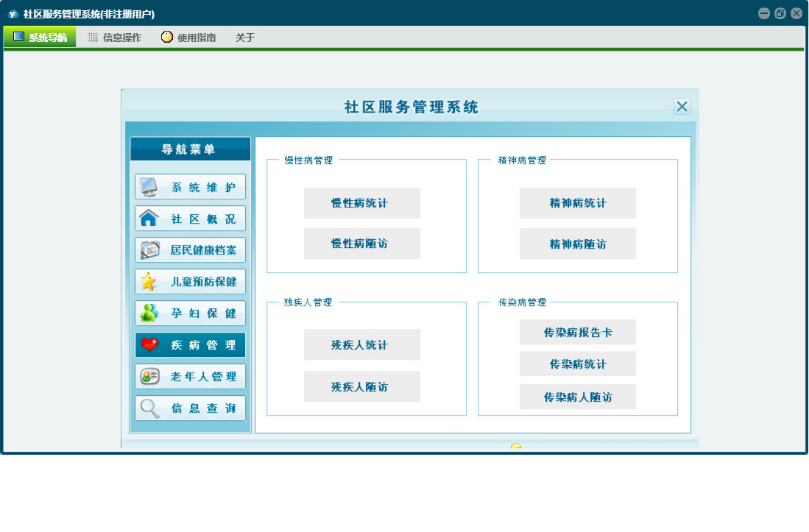Select 社区概况 in the navigation menu
The image size is (809, 532).
191,219
